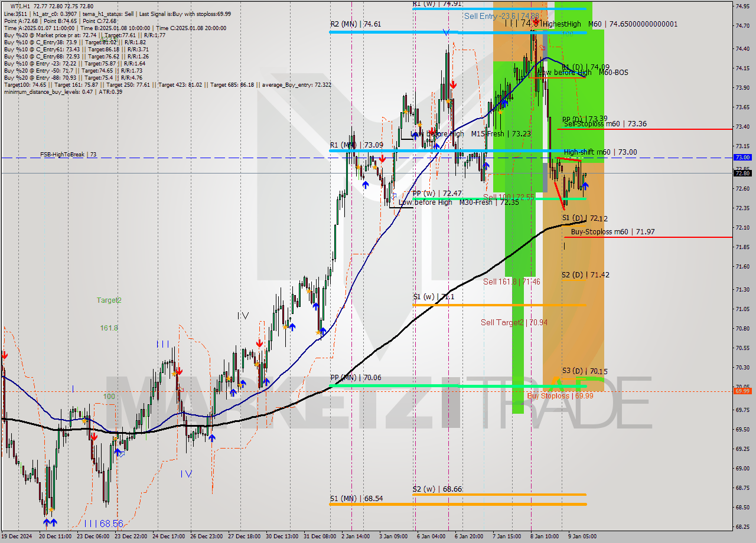Click the M60-BOS label

click(x=614, y=73)
